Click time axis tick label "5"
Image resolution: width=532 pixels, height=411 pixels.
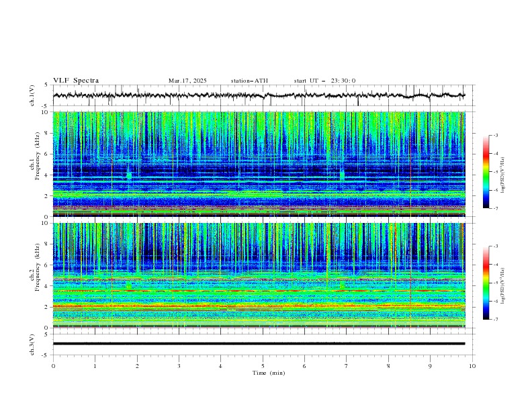[263, 366]
